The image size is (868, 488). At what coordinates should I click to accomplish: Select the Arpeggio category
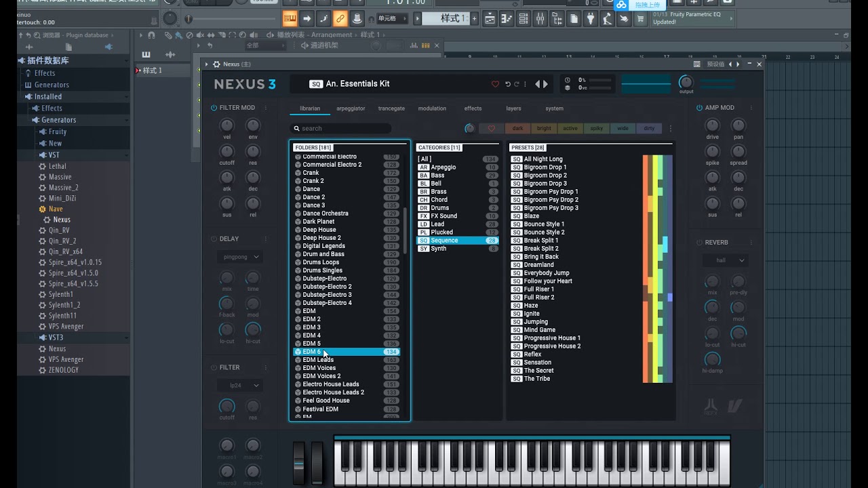click(x=457, y=167)
